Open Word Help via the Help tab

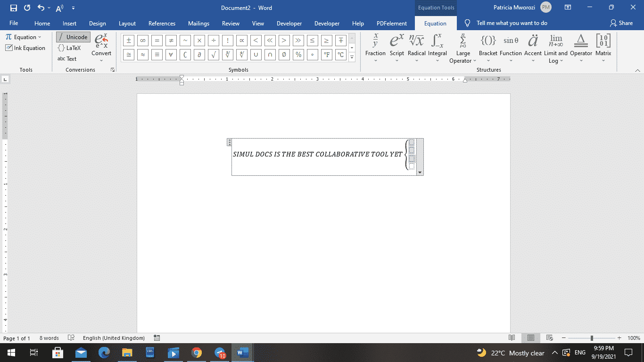358,23
